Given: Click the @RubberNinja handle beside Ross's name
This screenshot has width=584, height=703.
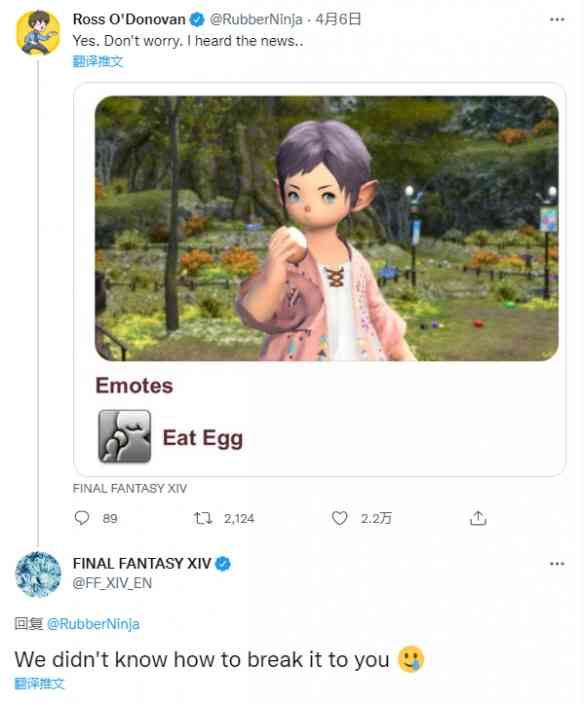Looking at the screenshot, I should pos(256,19).
